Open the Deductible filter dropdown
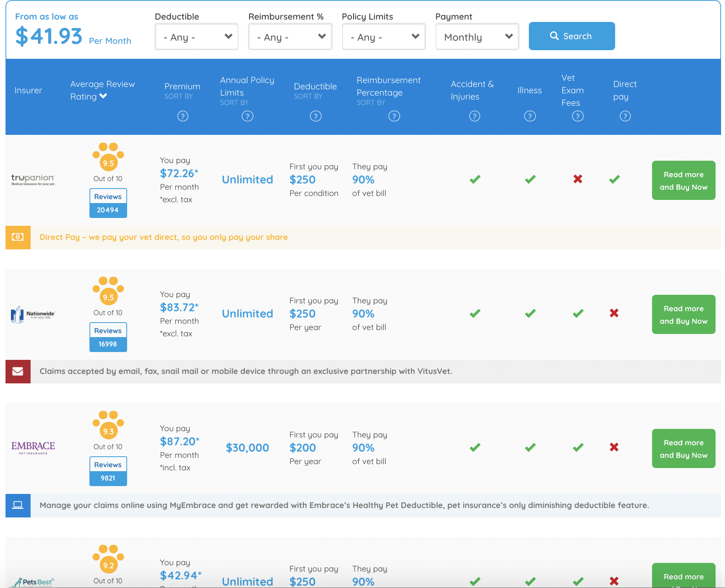 pyautogui.click(x=197, y=37)
